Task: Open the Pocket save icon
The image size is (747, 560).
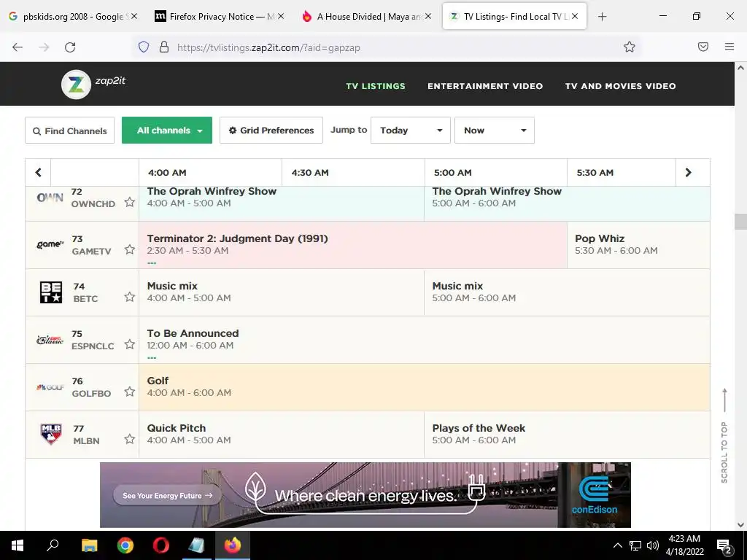Action: 703,47
